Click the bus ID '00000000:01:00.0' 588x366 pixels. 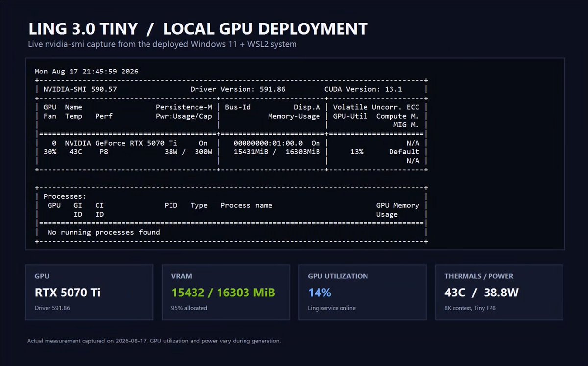click(x=268, y=143)
